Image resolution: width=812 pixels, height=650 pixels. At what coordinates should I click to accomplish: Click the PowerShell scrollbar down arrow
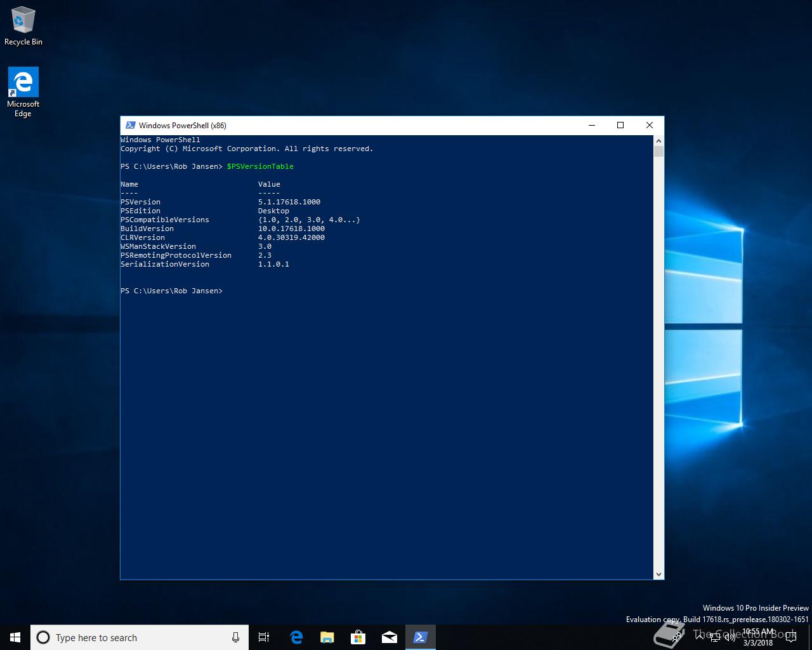pyautogui.click(x=658, y=574)
